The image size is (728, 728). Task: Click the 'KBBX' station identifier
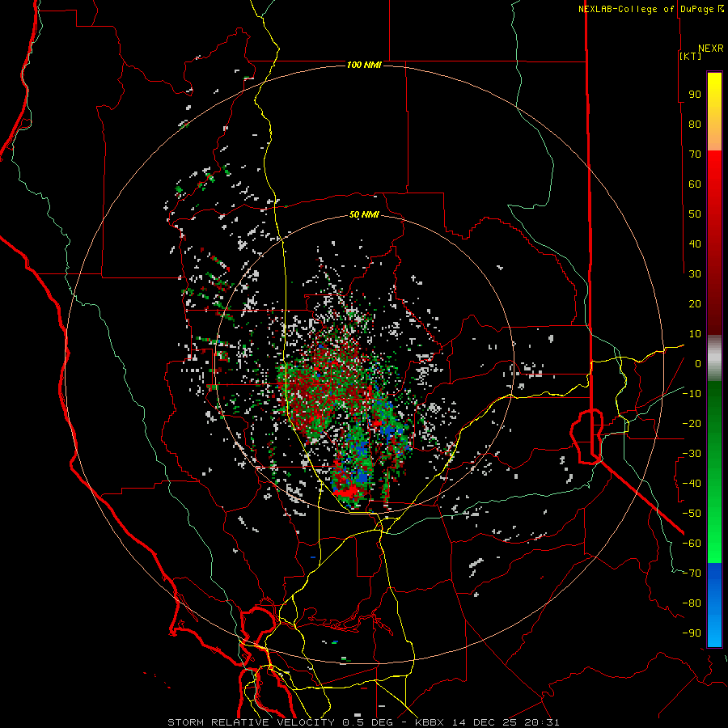[430, 722]
